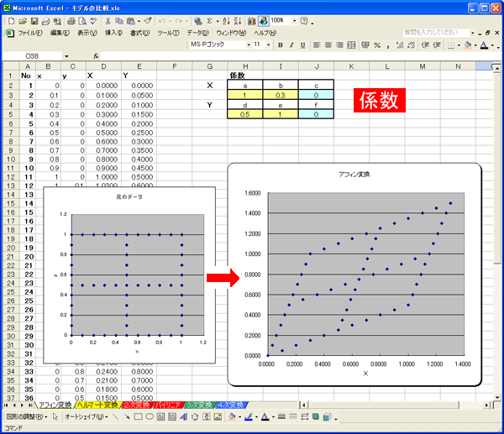Toggle Bold formatting
The height and width of the screenshot is (434, 504).
click(x=280, y=44)
